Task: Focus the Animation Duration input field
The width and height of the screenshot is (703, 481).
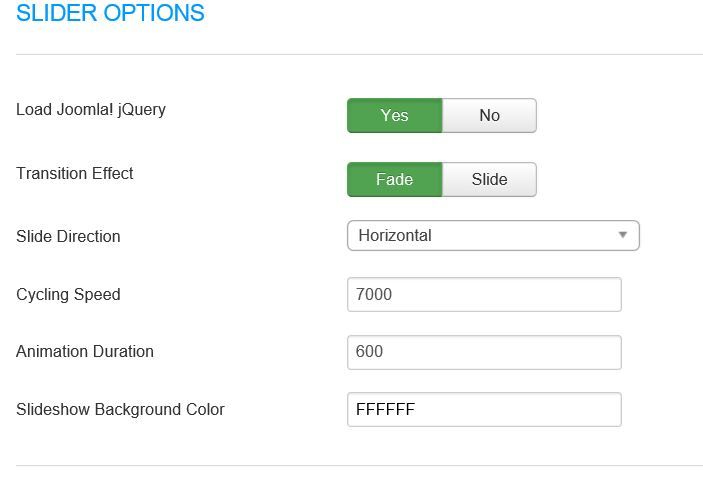Action: pyautogui.click(x=484, y=352)
